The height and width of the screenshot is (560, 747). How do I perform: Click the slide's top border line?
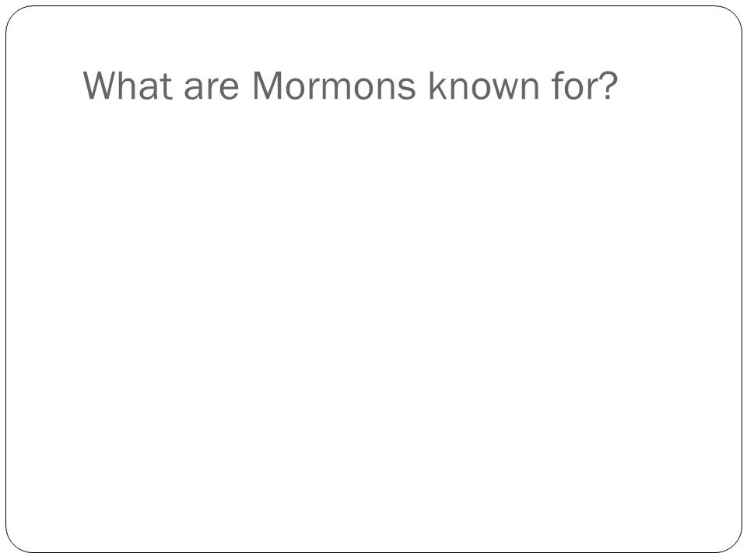tap(373, 6)
